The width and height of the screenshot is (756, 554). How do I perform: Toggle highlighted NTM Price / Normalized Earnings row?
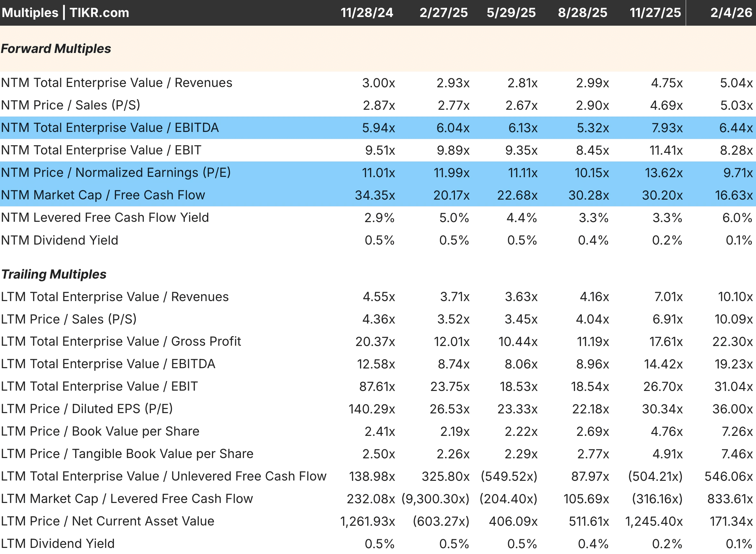[x=116, y=173]
